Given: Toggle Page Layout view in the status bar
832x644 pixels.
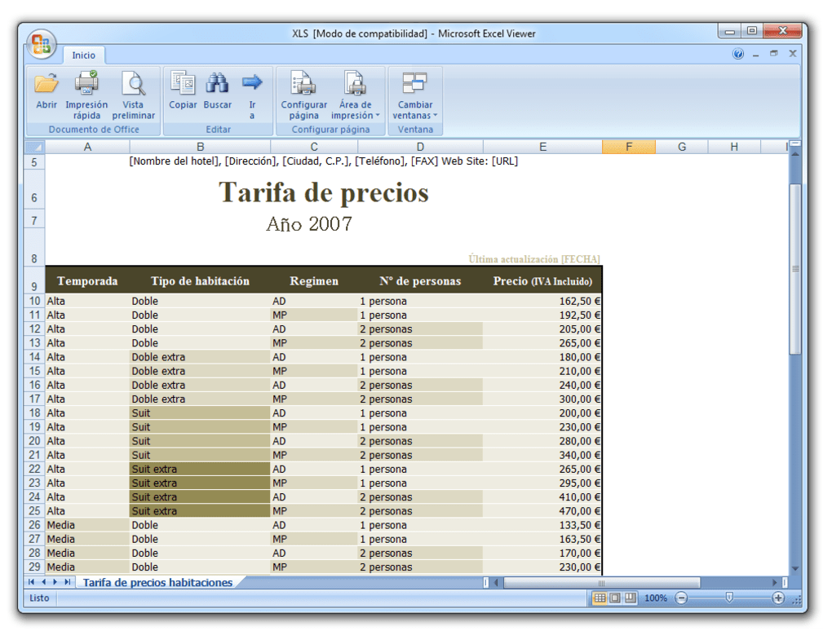Looking at the screenshot, I should [x=613, y=598].
